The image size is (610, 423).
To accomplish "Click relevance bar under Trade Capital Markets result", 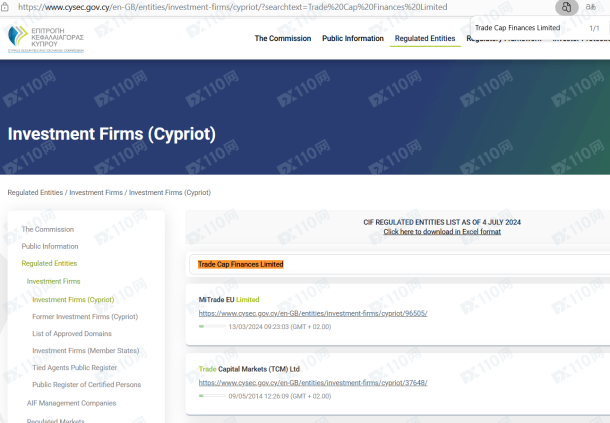I will [212, 396].
